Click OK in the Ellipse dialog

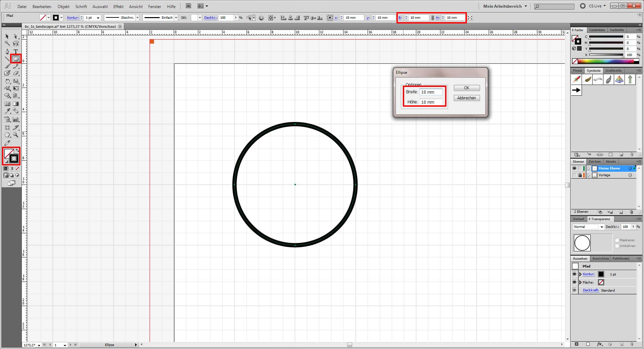point(466,88)
